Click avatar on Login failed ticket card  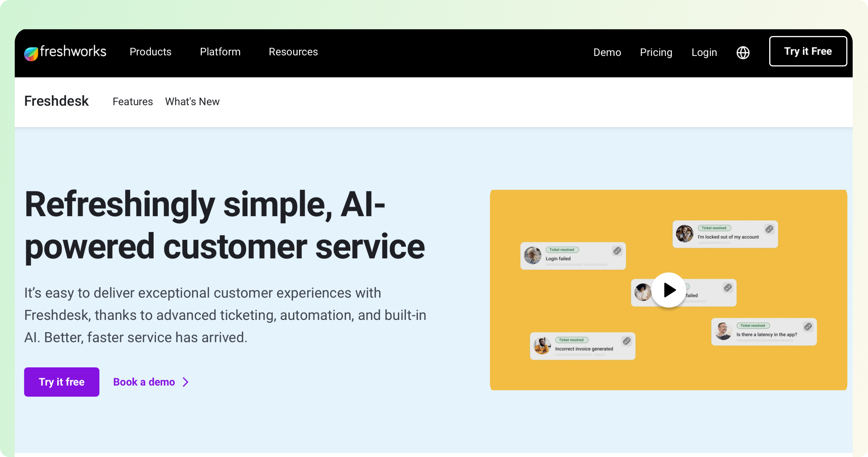click(x=532, y=255)
